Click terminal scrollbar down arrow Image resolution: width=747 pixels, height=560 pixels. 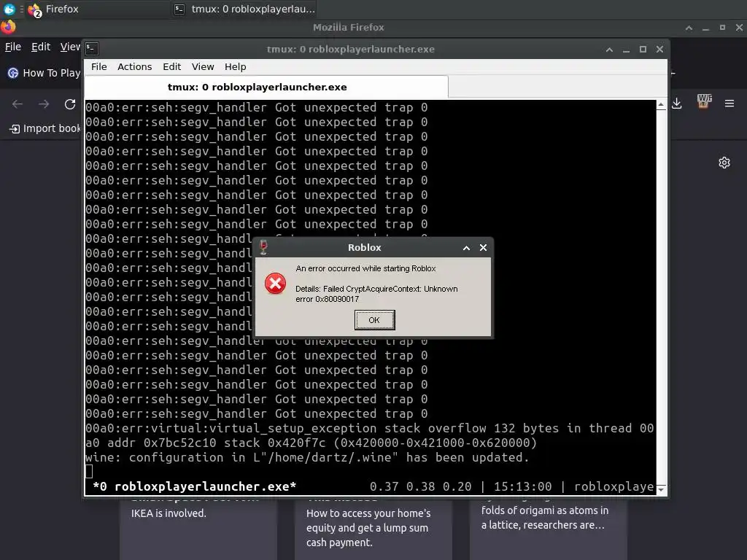[x=661, y=489]
